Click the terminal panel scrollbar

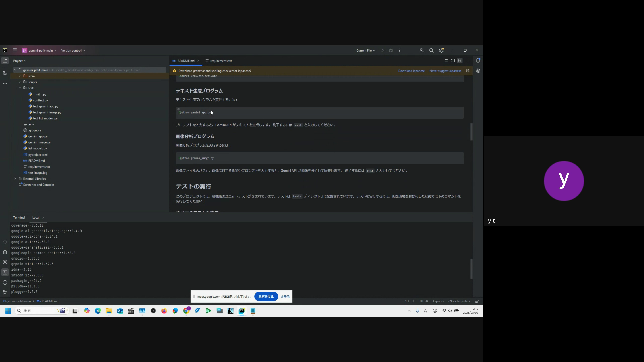(471, 269)
